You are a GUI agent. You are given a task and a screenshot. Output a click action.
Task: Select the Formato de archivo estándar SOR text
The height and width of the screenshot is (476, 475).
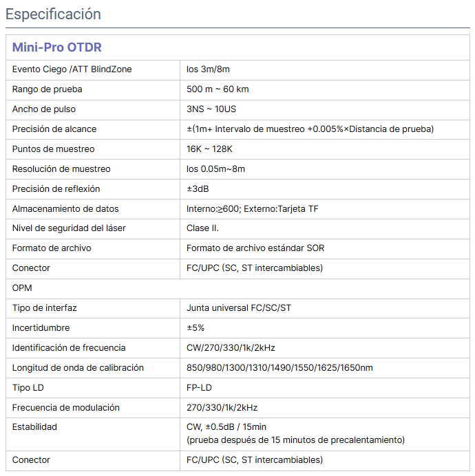(255, 248)
